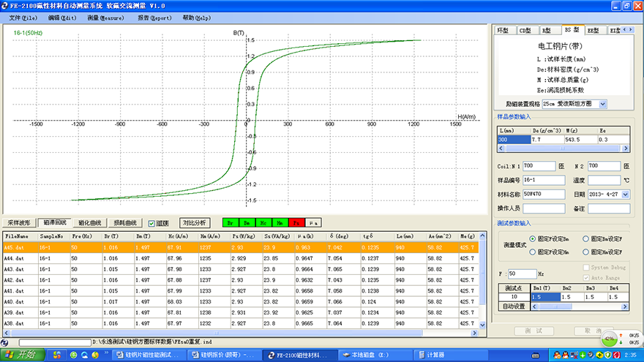Click the 磁化曲线 button
Screen dimensions: 644x362
89,223
